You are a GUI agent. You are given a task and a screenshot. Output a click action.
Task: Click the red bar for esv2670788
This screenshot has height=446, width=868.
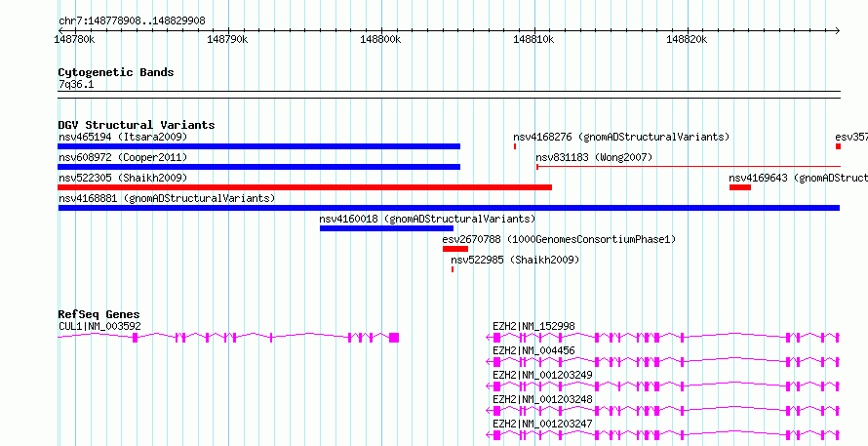pos(455,249)
